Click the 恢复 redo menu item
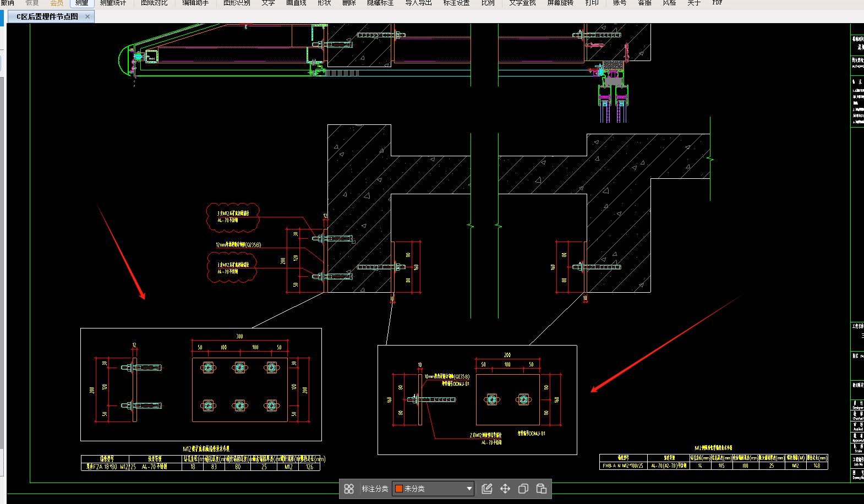The image size is (864, 504). pos(32,3)
